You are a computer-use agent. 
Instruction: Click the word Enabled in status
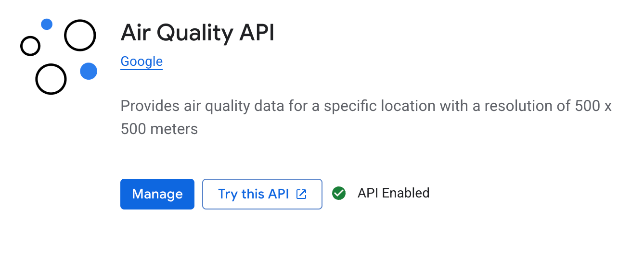click(405, 193)
